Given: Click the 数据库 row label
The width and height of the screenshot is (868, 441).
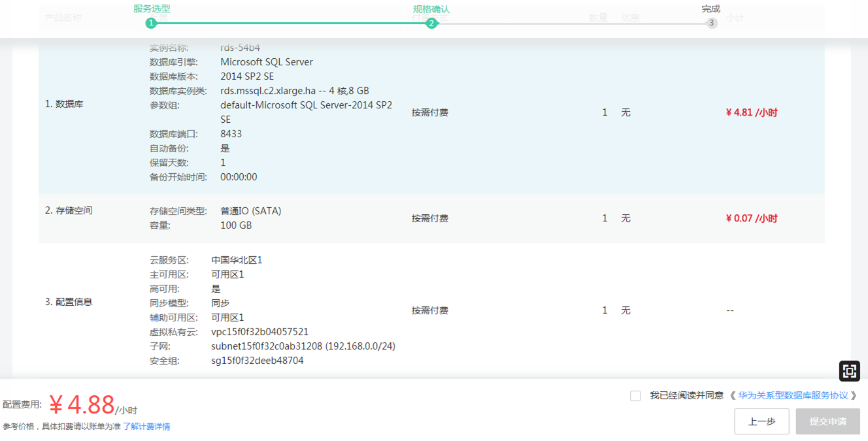Looking at the screenshot, I should (63, 104).
